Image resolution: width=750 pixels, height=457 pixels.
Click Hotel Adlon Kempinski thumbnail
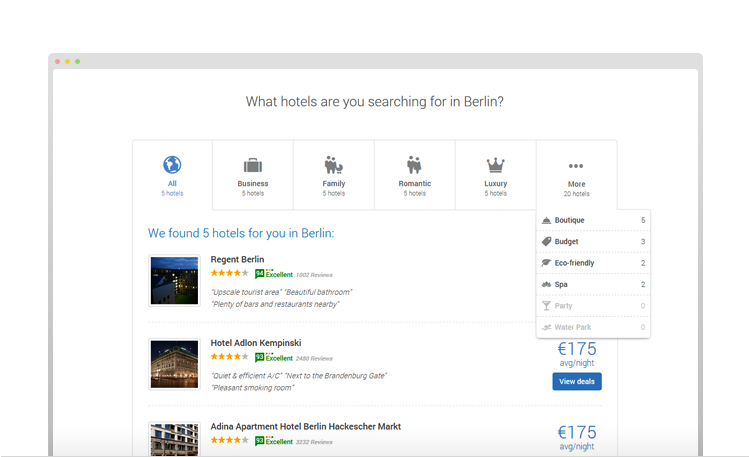(174, 364)
